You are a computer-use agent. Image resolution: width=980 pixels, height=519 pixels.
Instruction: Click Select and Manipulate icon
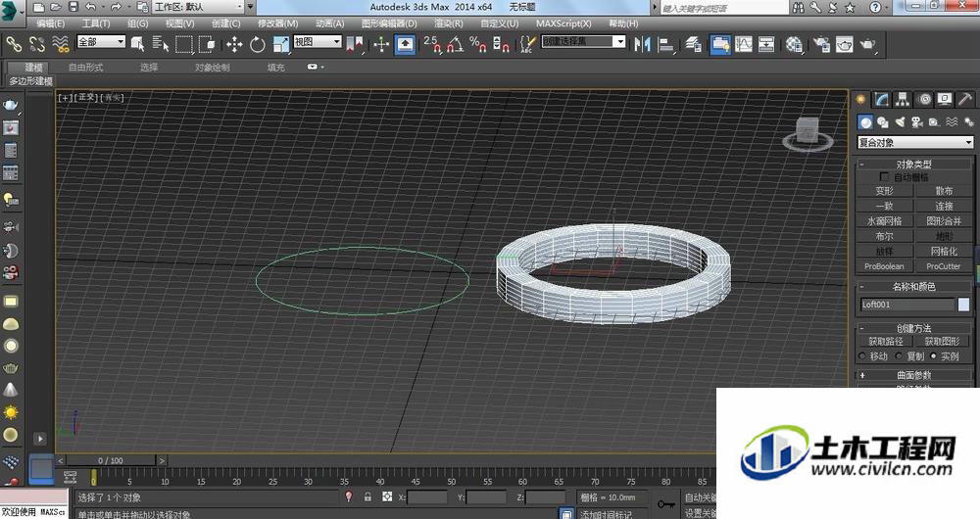[x=381, y=44]
